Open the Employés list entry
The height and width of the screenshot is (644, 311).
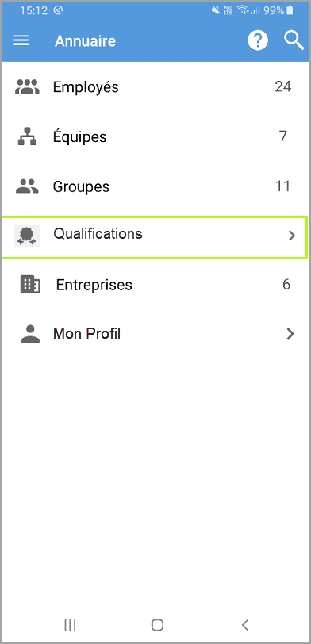155,86
